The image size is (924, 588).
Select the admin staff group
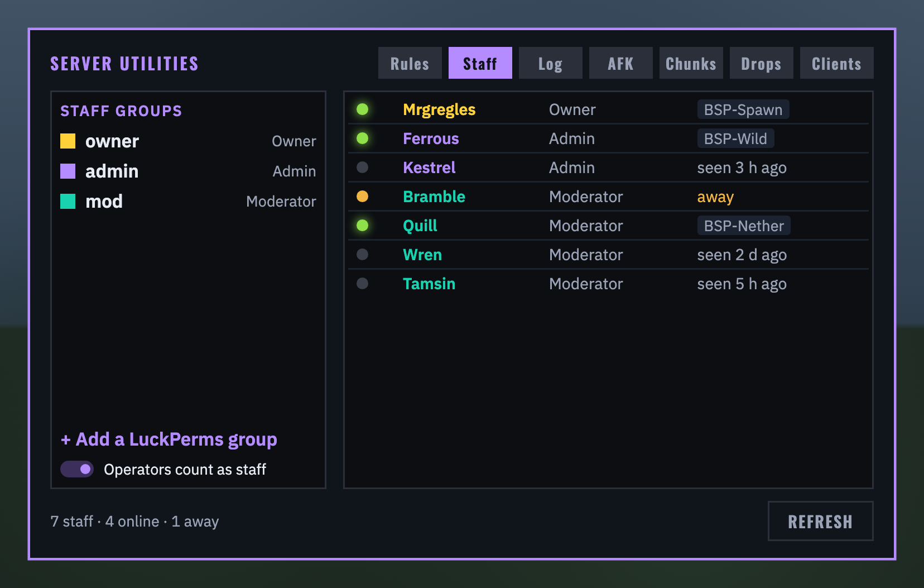[x=188, y=171]
